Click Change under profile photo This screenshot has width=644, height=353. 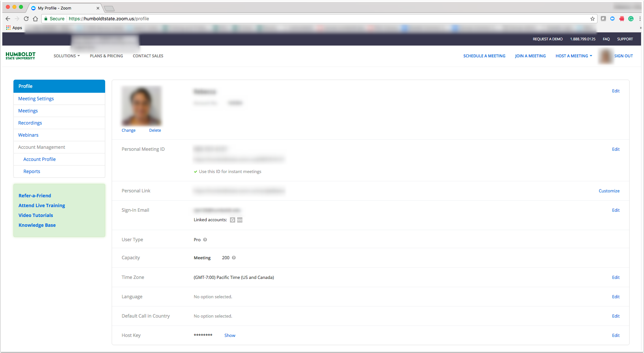pyautogui.click(x=129, y=130)
